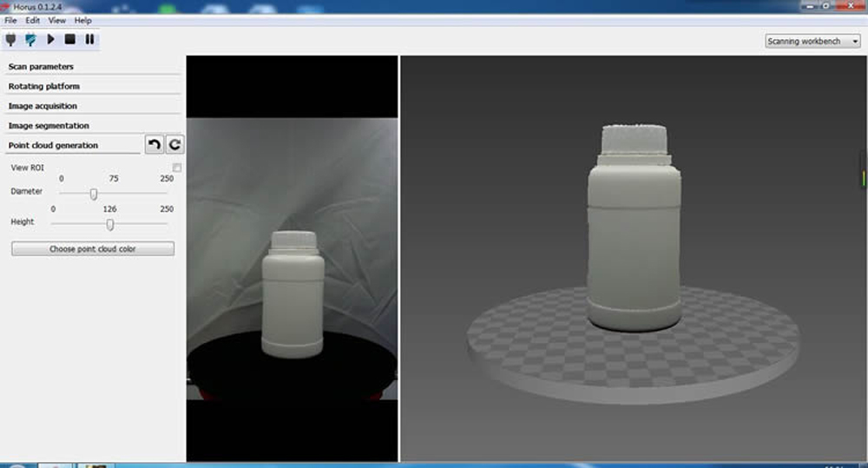Click the Diameter value 75
Screen dimensions: 868x468
pos(114,178)
